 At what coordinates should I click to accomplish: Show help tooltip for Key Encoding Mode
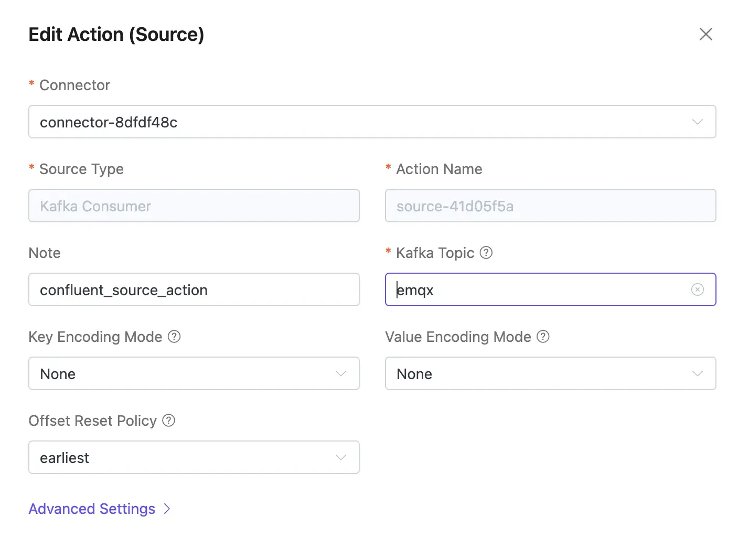(174, 337)
